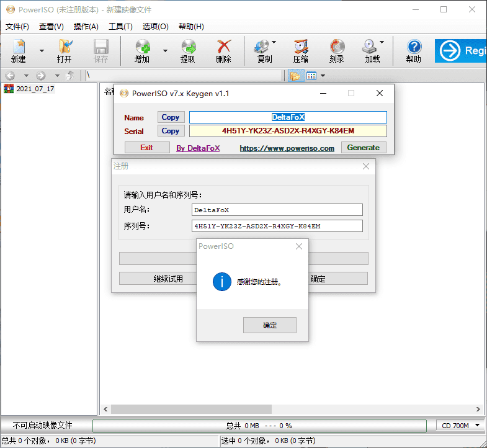The image size is (487, 448).
Task: Expand the dropdown arrow beside 新建
Action: point(42,51)
